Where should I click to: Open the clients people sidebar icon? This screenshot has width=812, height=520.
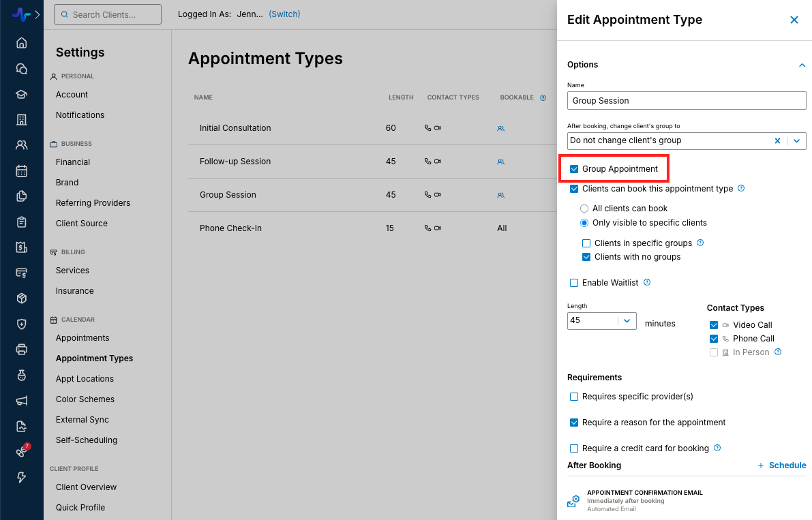pyautogui.click(x=21, y=145)
